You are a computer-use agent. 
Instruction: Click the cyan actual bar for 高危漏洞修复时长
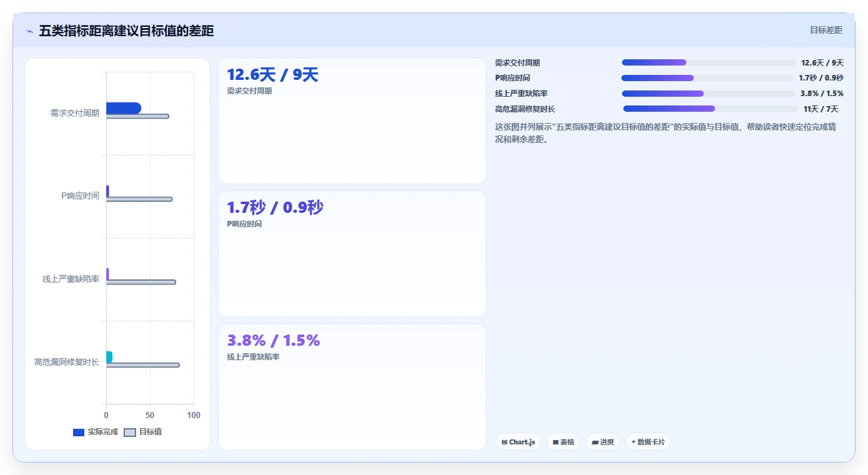pyautogui.click(x=109, y=357)
